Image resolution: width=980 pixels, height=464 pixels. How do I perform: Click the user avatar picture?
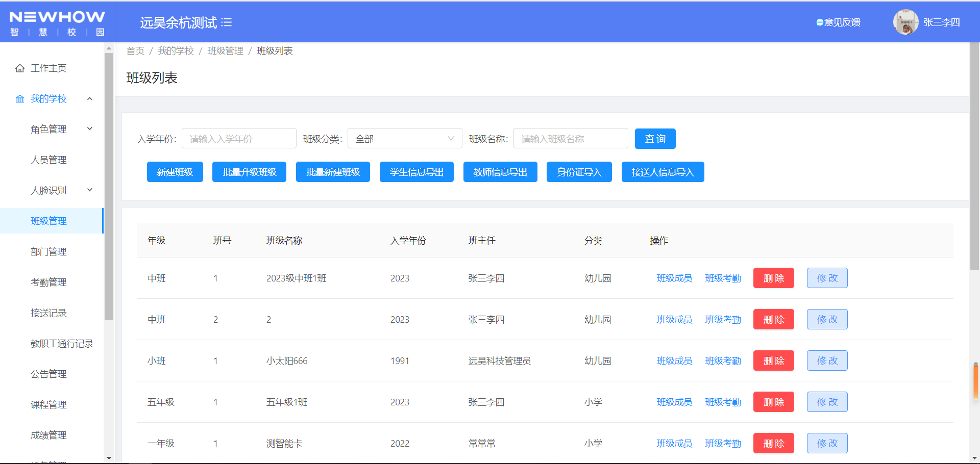(905, 22)
